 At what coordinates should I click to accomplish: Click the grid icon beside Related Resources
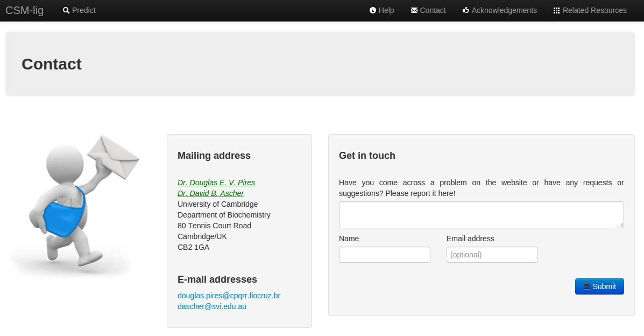[556, 10]
